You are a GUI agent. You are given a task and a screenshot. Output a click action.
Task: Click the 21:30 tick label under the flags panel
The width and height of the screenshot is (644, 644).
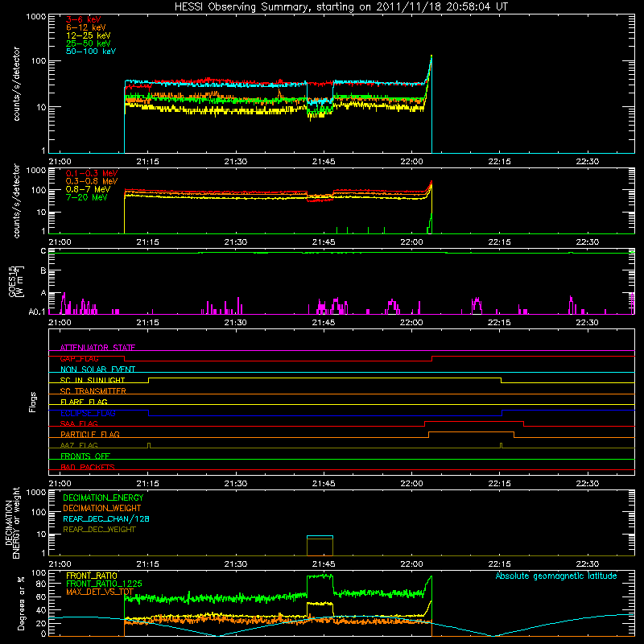click(x=236, y=484)
